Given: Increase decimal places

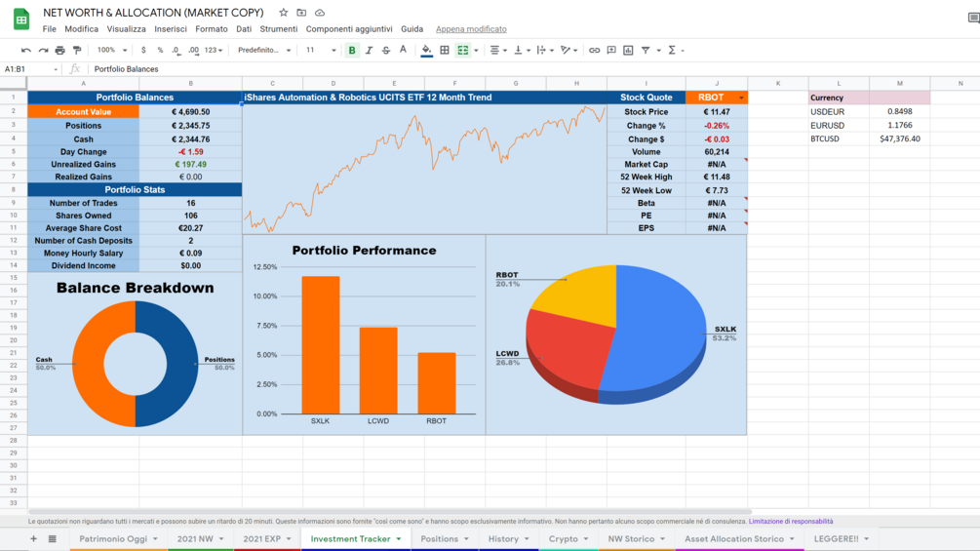Looking at the screenshot, I should 193,50.
